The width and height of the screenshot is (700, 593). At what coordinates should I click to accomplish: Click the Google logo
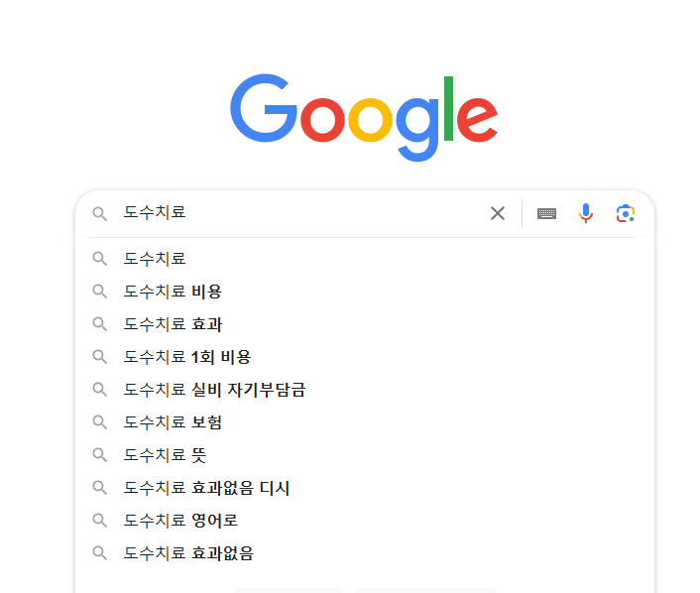(x=364, y=115)
